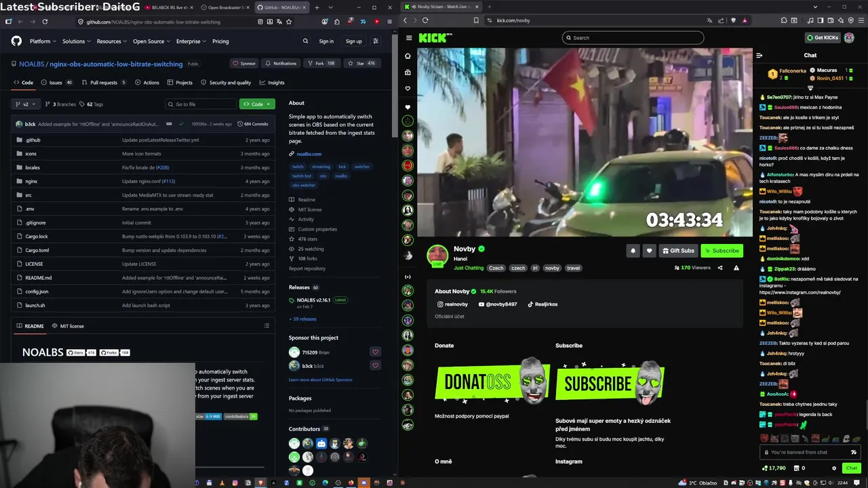Image resolution: width=868 pixels, height=488 pixels.
Task: Open repository Notifications bell button
Action: tap(280, 64)
